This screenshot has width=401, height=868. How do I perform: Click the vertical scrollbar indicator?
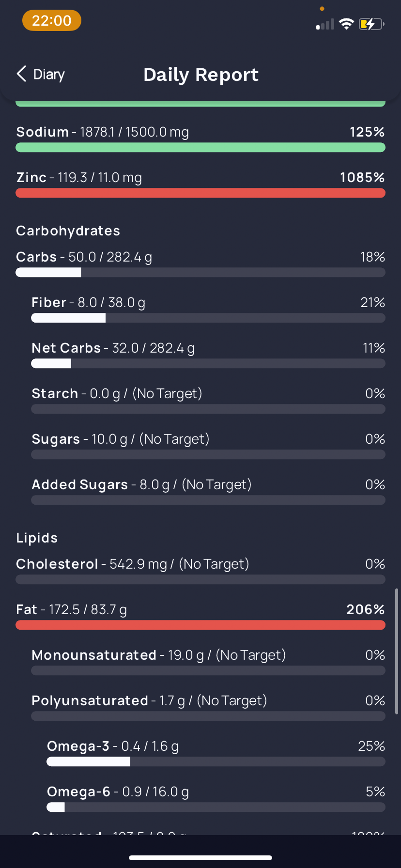coord(397,651)
